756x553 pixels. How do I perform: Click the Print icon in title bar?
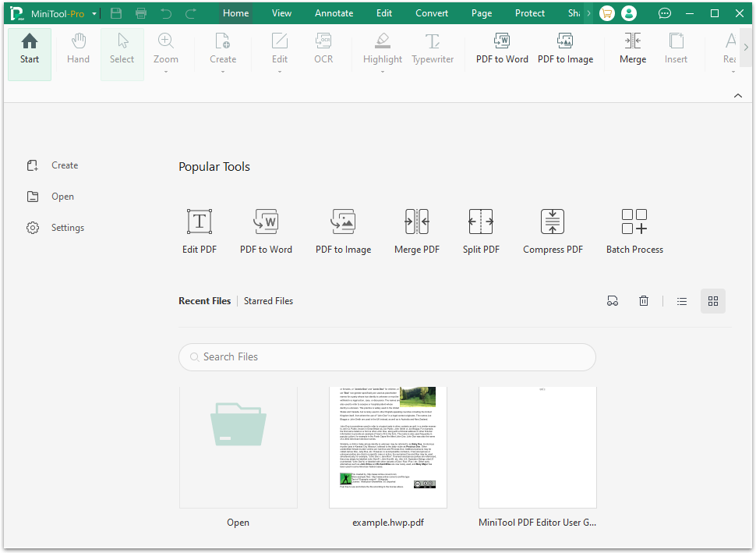pos(141,13)
